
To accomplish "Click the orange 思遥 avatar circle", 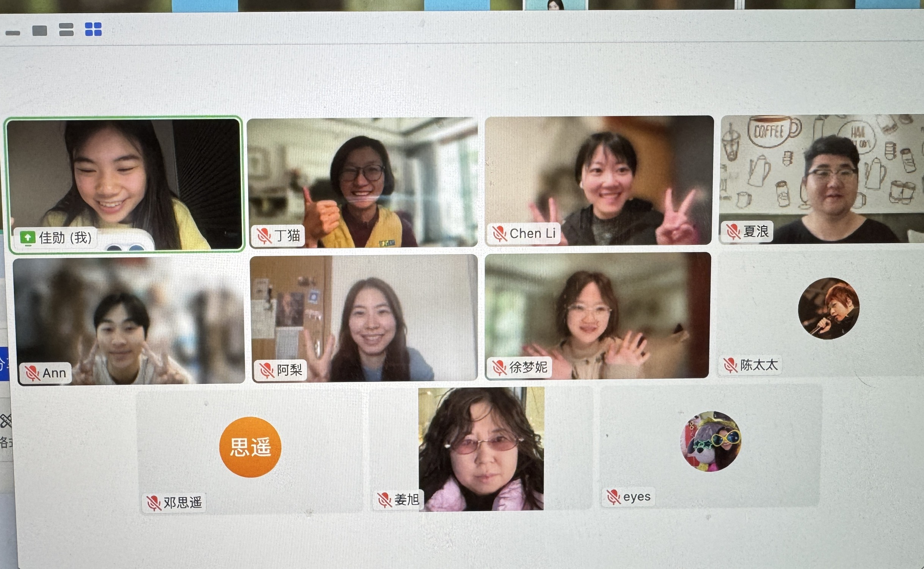I will [250, 447].
